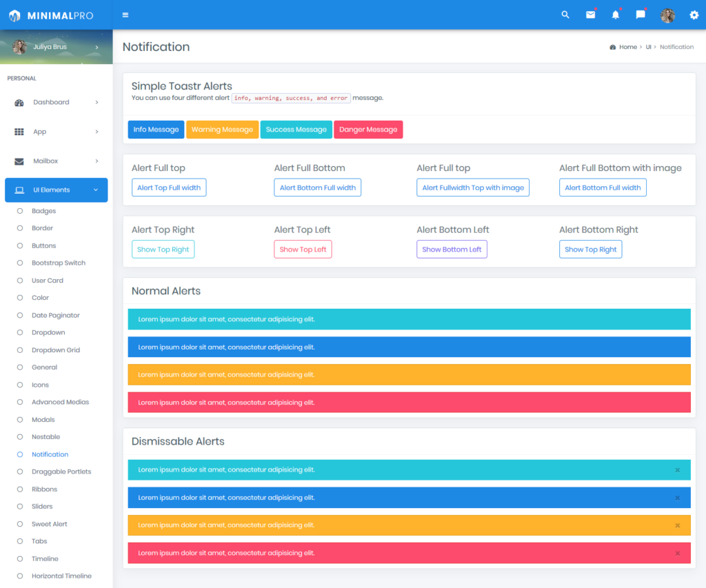Screen dimensions: 706x588
Task: Trigger the Warning Message button
Action: pos(222,130)
